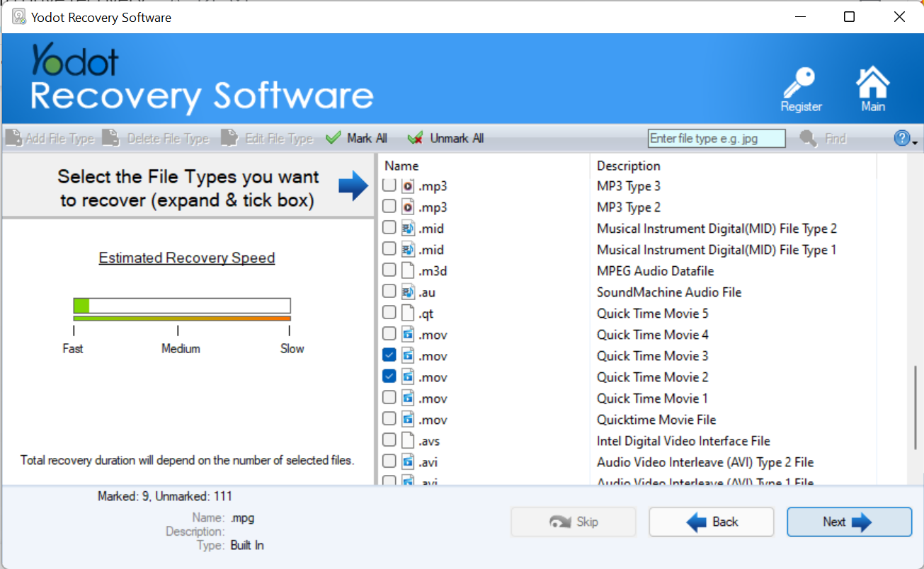Click the blank file icon for .m3d
Screen dimensions: 924x569
coord(407,271)
